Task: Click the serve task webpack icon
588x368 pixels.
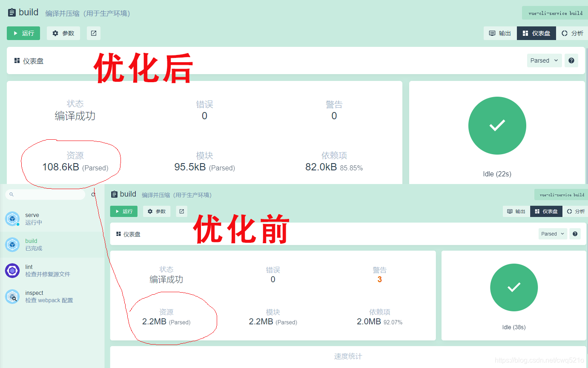Action: 12,219
